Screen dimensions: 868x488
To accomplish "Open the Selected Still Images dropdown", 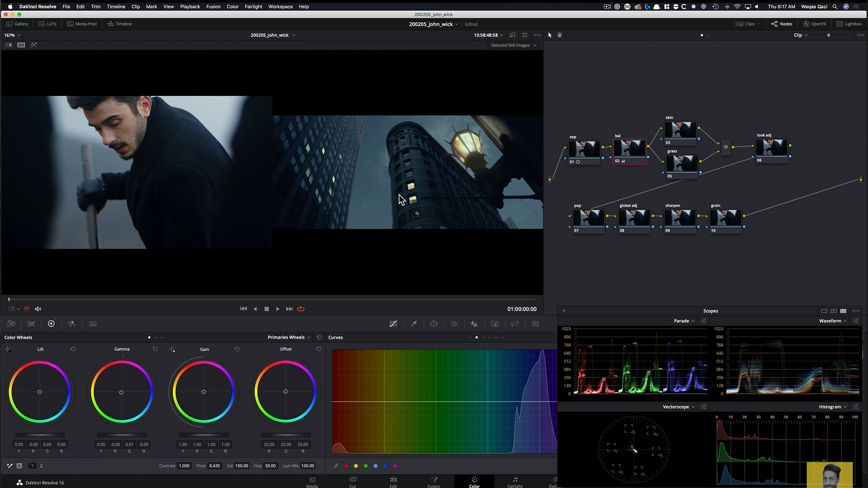I will pos(513,45).
